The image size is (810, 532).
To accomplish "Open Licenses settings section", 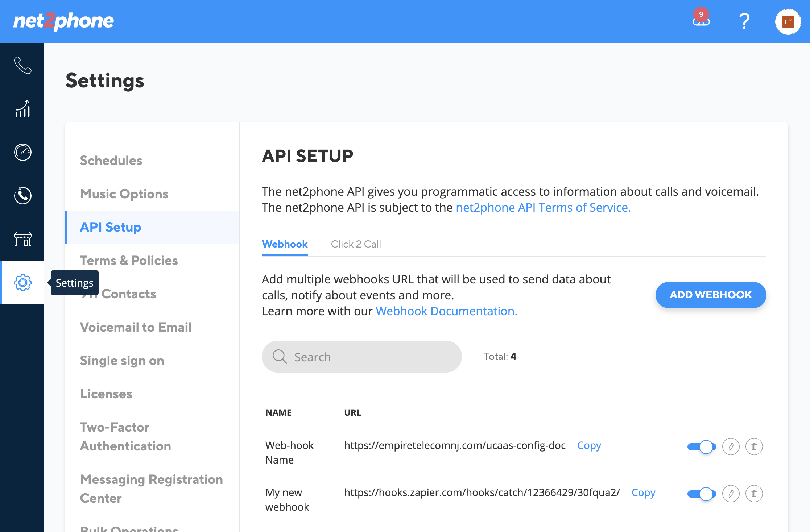I will [x=106, y=394].
